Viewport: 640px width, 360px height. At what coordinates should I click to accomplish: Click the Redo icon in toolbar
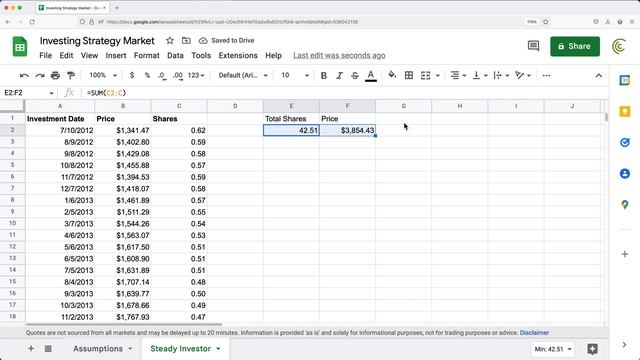(x=40, y=76)
